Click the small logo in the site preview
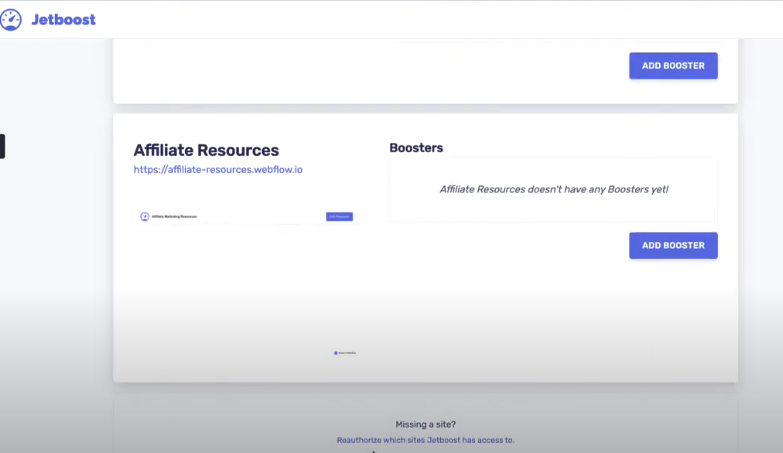 [145, 216]
